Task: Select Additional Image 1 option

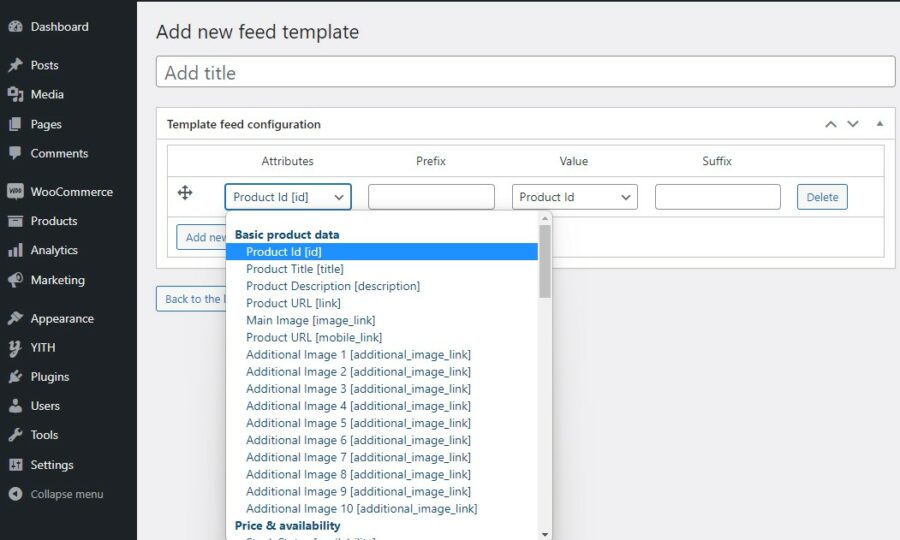Action: 382,355
